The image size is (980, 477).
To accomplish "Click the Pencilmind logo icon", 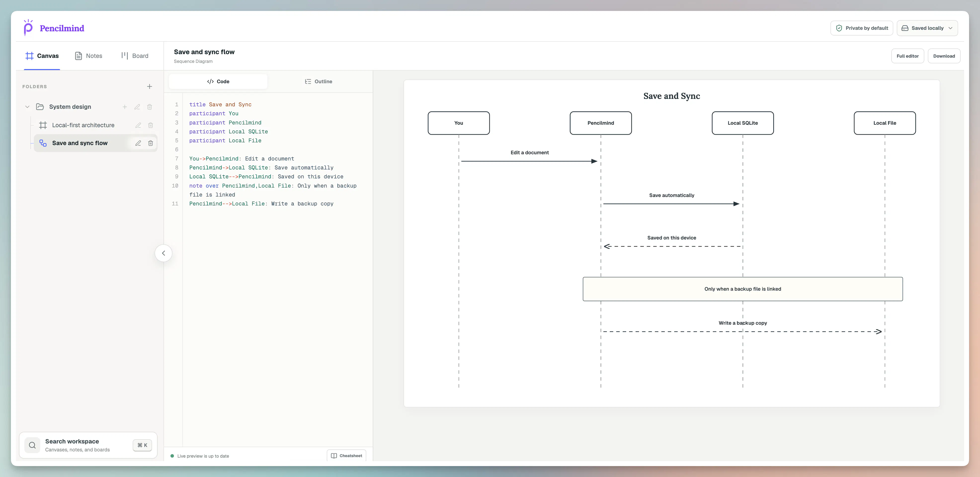I will coord(28,27).
